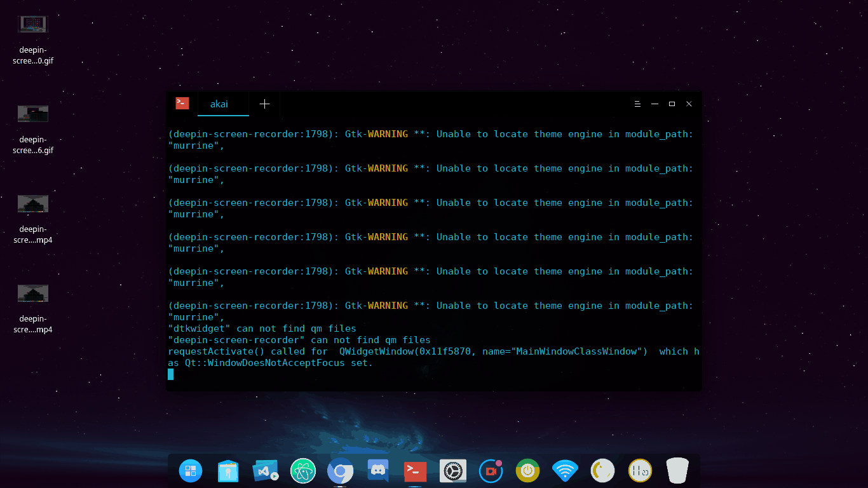
Task: Select deepin-scree...0.gif desktop file
Action: point(33,40)
